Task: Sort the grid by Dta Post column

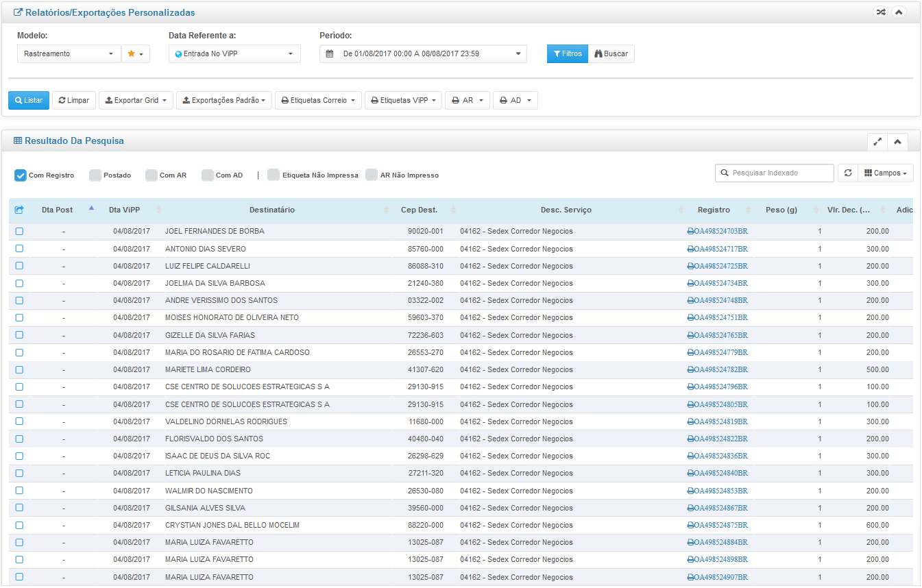Action: 58,210
